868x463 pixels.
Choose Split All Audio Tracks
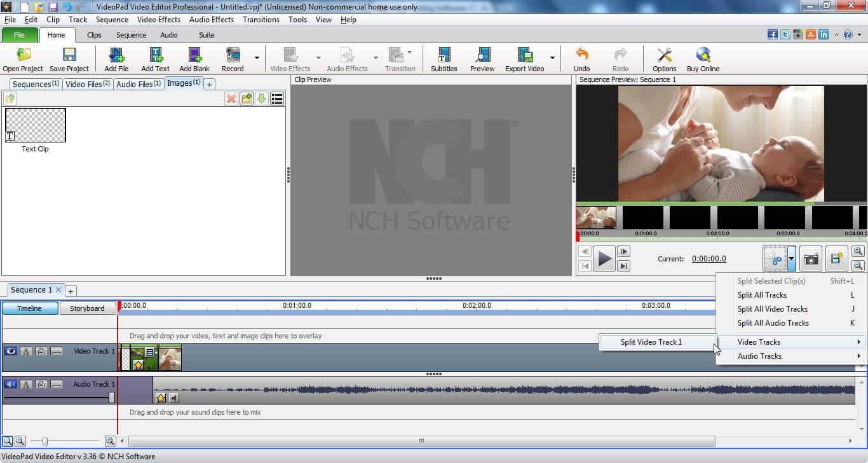(791, 323)
